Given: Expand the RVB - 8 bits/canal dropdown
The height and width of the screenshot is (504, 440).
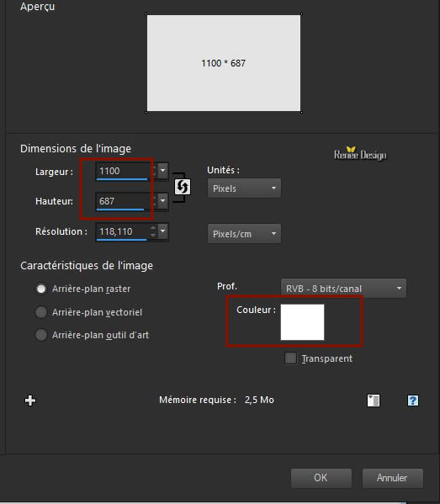Looking at the screenshot, I should 343,289.
